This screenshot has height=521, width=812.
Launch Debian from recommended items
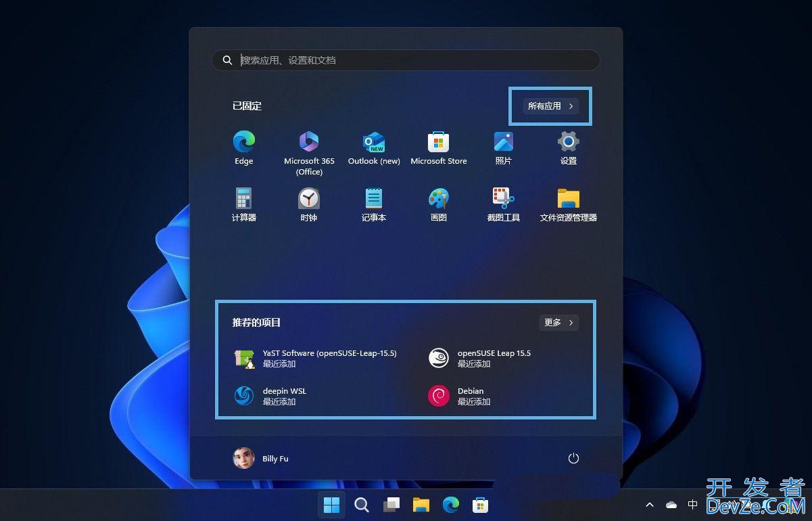tap(460, 396)
